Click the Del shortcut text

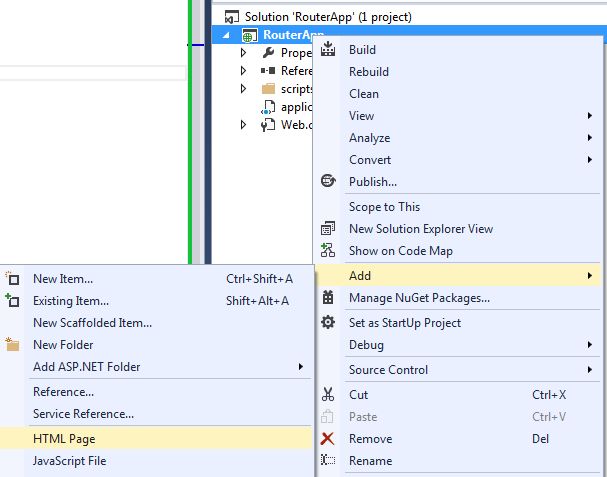(x=540, y=439)
